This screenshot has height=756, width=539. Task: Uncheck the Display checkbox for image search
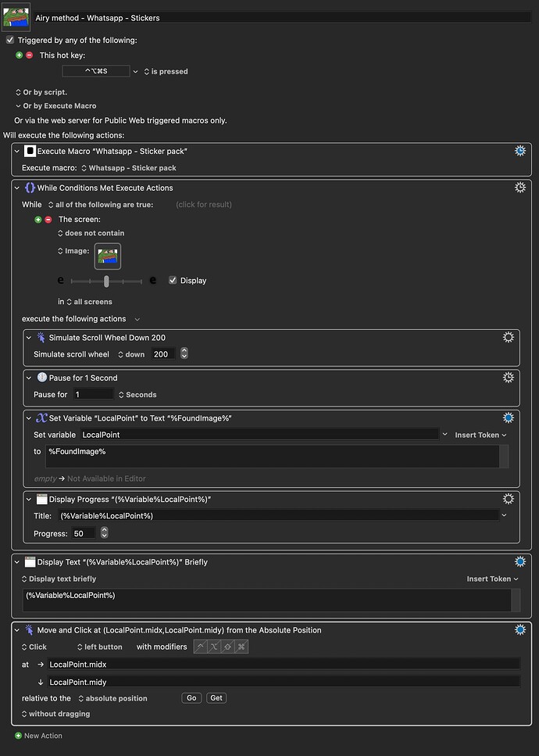173,280
